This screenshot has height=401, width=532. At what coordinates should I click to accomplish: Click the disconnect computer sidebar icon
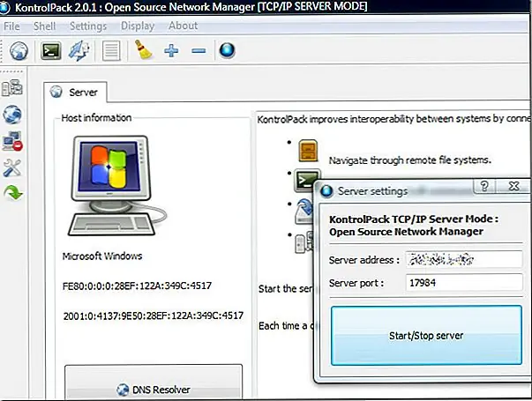[x=13, y=141]
